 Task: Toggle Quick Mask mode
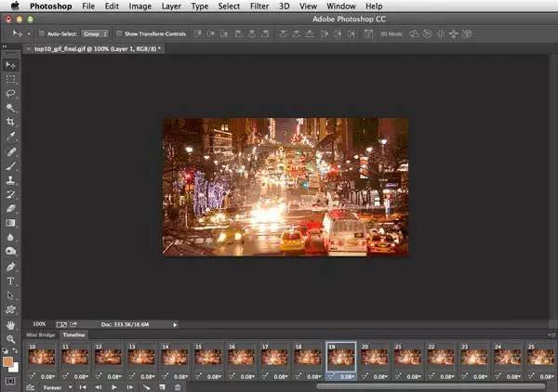[11, 380]
